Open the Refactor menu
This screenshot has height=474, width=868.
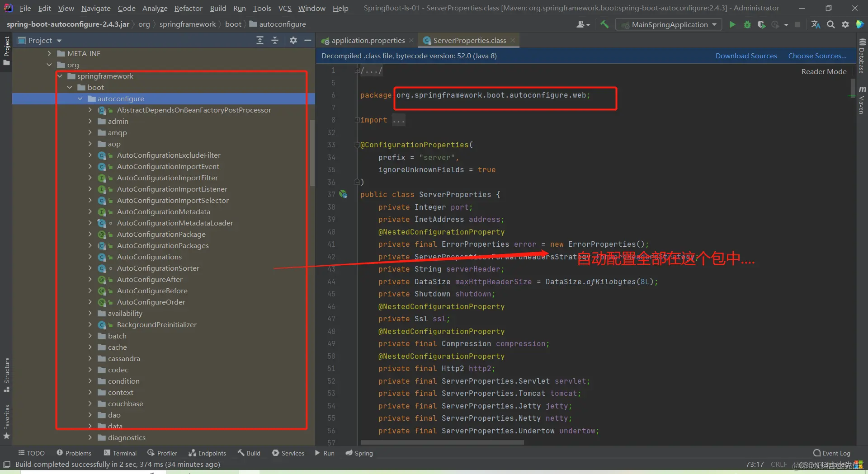tap(188, 8)
